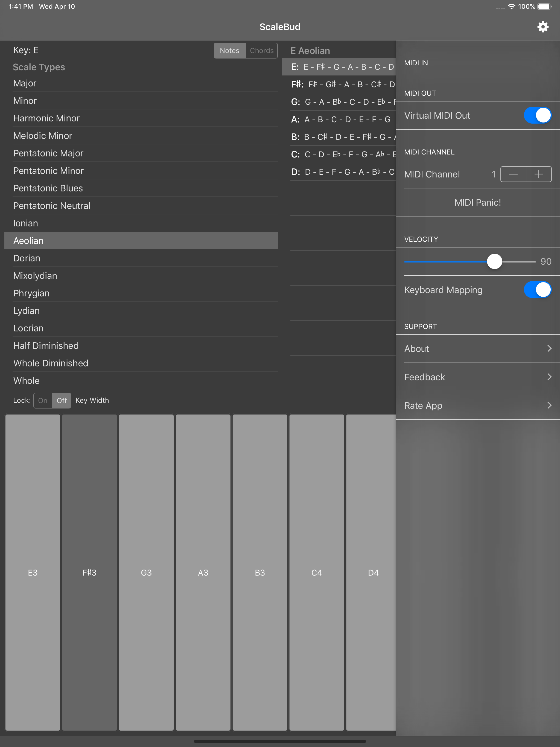Open settings with the gear icon

(x=543, y=27)
